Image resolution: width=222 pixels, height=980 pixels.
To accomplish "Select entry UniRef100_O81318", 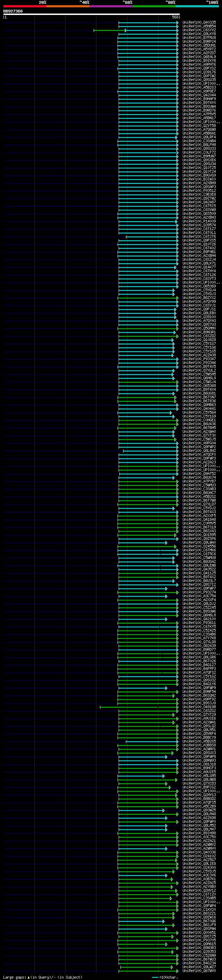I will pos(199,764).
